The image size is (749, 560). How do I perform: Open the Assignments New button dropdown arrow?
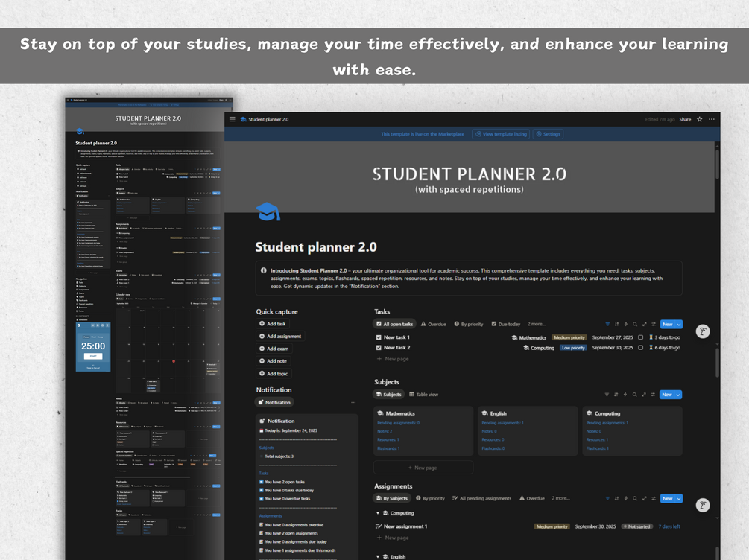point(679,498)
